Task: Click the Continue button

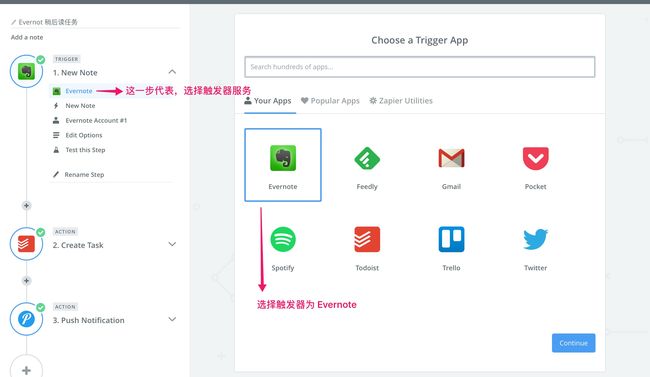Action: tap(573, 343)
